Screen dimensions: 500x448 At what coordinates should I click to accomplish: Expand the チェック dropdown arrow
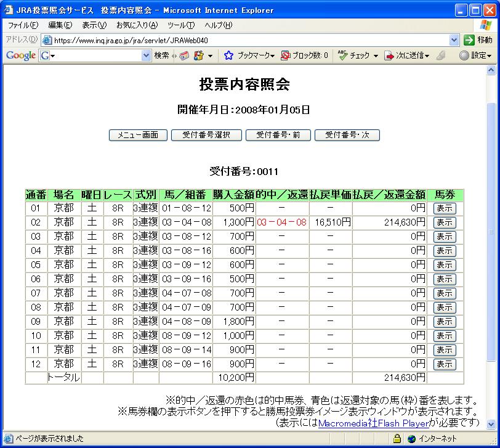coord(376,56)
